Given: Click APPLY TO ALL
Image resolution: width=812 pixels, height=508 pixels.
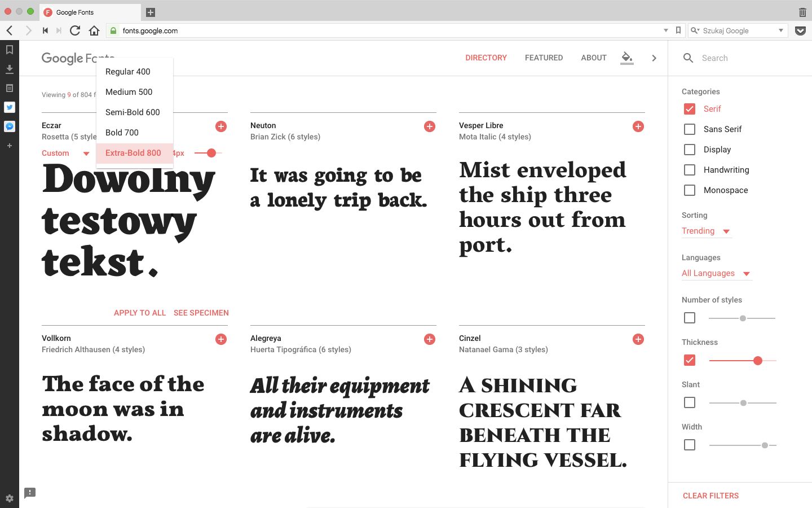Looking at the screenshot, I should click(x=140, y=313).
